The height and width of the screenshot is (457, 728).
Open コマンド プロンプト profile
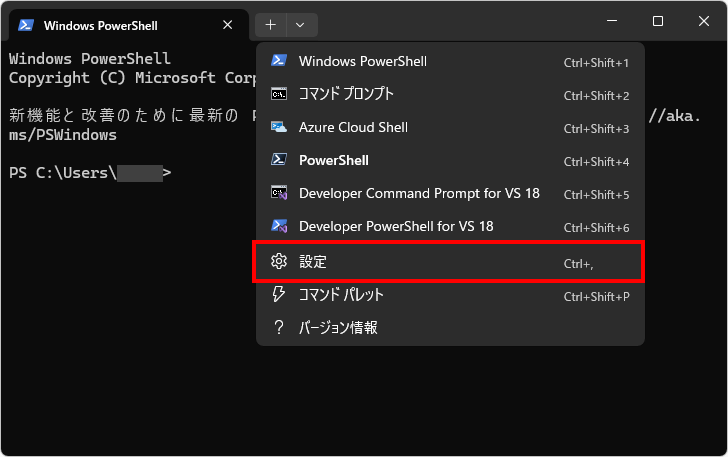[x=450, y=94]
